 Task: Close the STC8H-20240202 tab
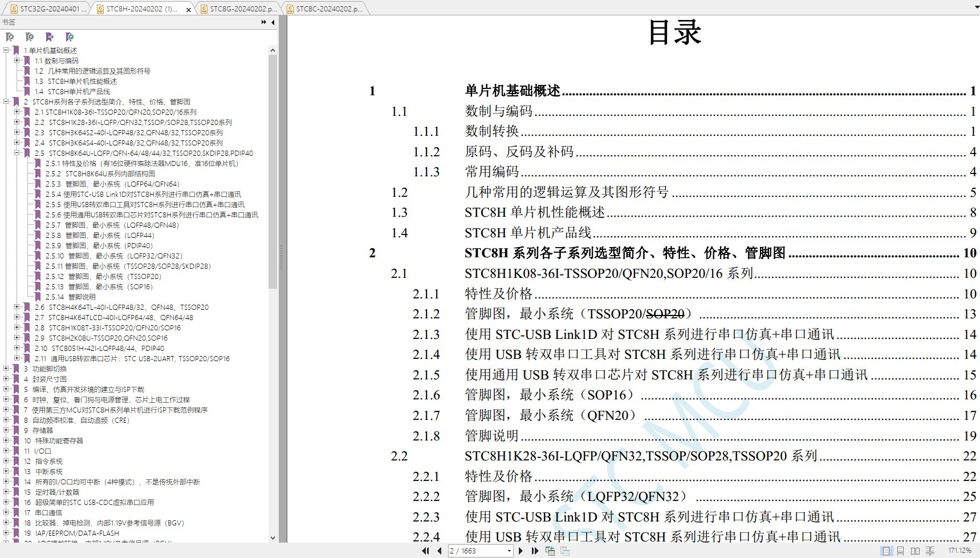tap(189, 10)
